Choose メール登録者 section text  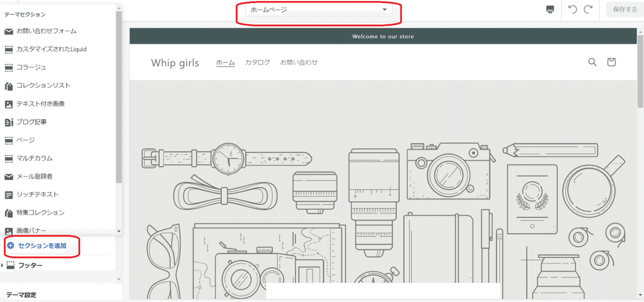(x=34, y=176)
